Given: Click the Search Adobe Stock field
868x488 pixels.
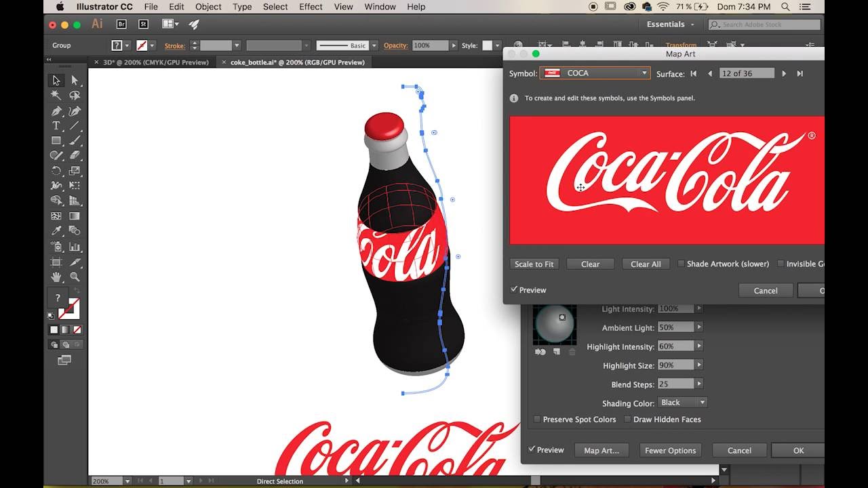Looking at the screenshot, I should click(x=766, y=24).
